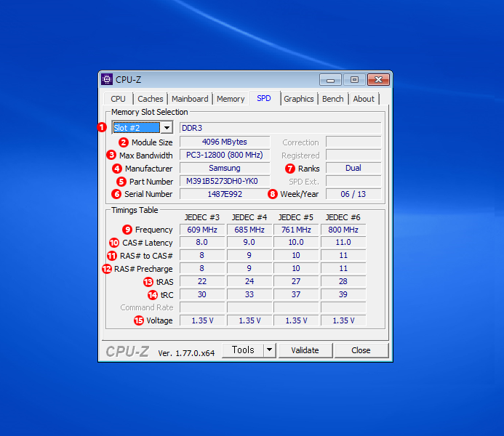Close CPU-Z using the red X button
Image resolution: width=504 pixels, height=436 pixels.
coord(378,80)
